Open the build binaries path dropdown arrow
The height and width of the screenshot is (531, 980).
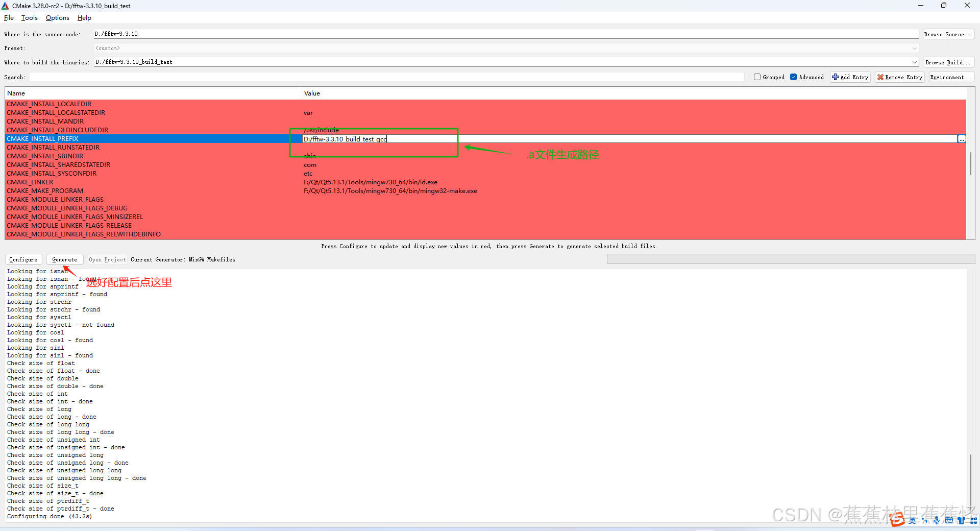914,62
